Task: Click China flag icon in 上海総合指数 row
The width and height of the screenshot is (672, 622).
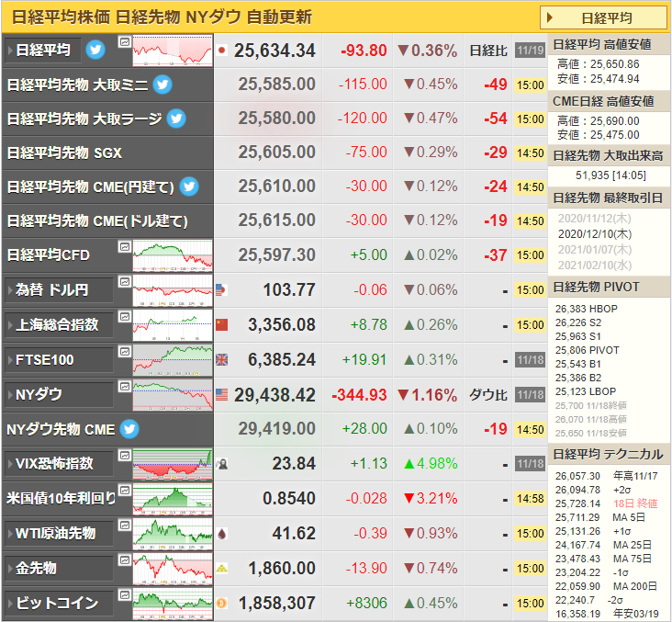Action: pyautogui.click(x=221, y=324)
